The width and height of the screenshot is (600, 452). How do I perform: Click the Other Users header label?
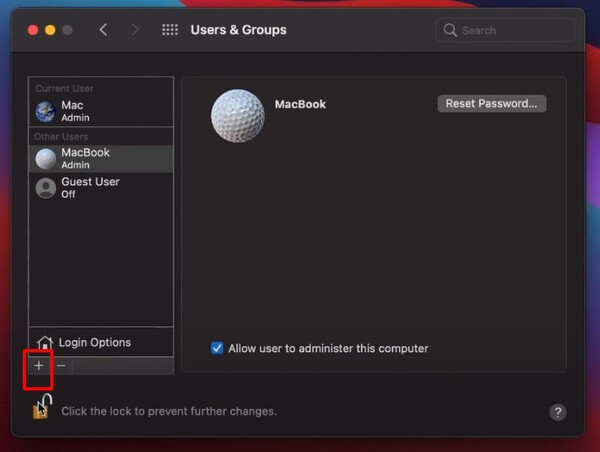[x=61, y=137]
